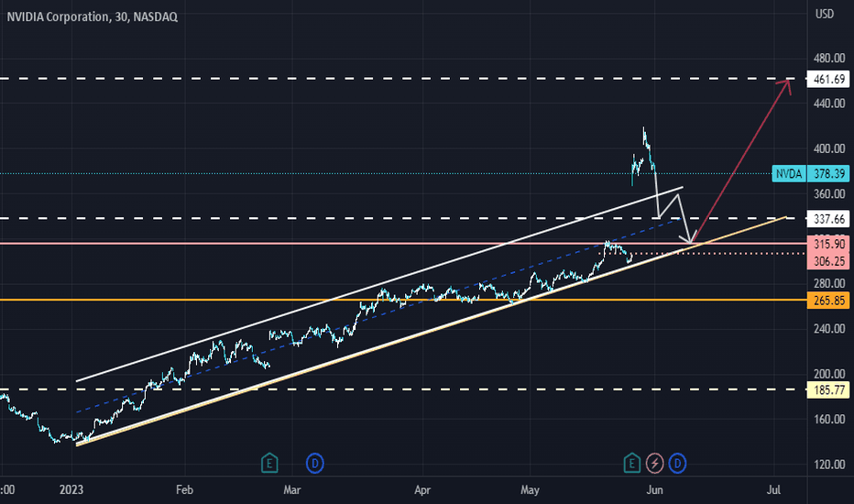Click the 461.69 price level label
This screenshot has width=854, height=504.
click(827, 79)
